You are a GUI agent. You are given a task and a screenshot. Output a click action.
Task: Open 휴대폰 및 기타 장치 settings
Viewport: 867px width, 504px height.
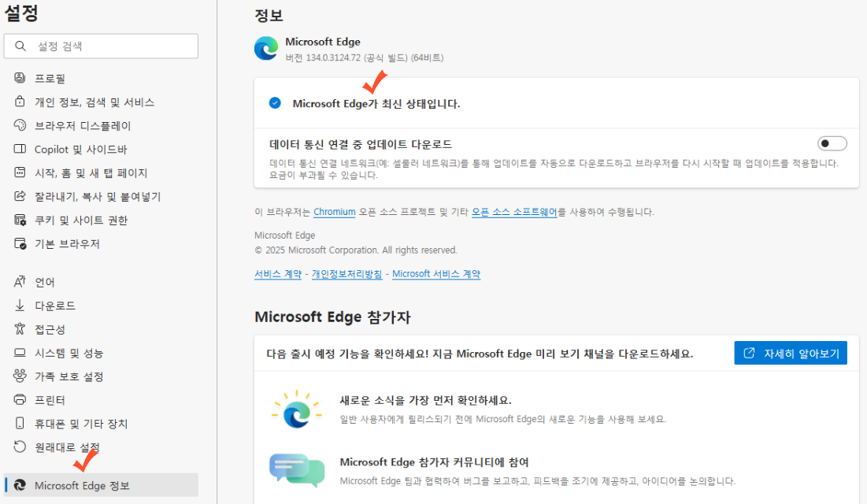81,424
